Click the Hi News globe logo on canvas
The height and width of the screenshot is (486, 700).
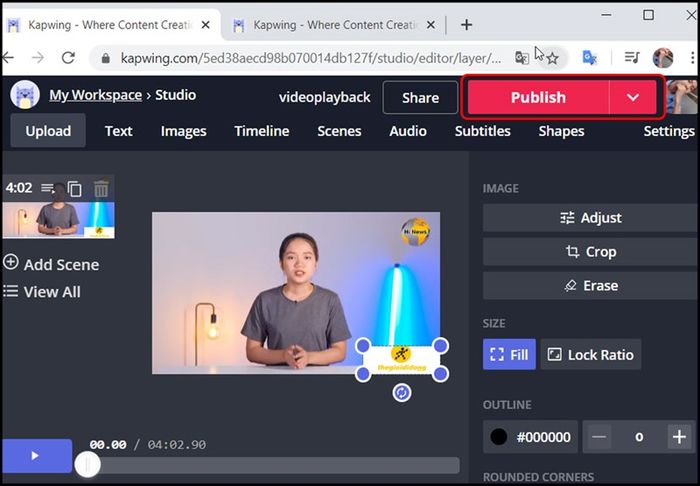[x=415, y=232]
